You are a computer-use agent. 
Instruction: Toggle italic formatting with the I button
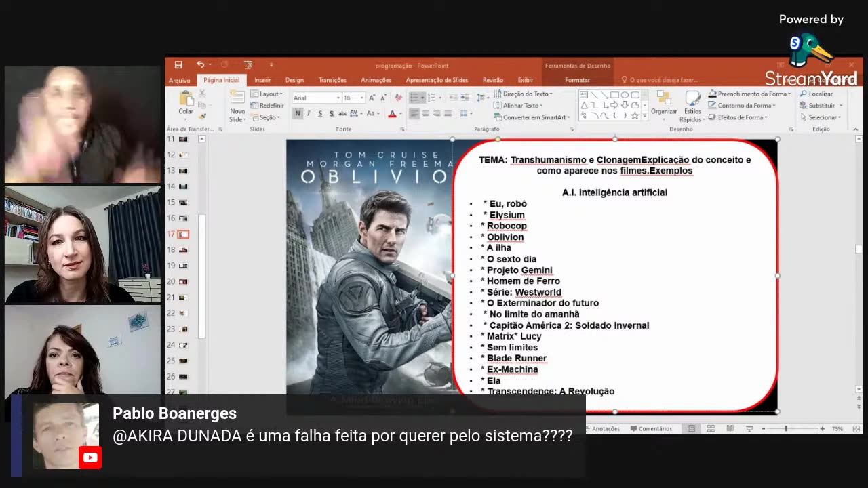point(308,114)
